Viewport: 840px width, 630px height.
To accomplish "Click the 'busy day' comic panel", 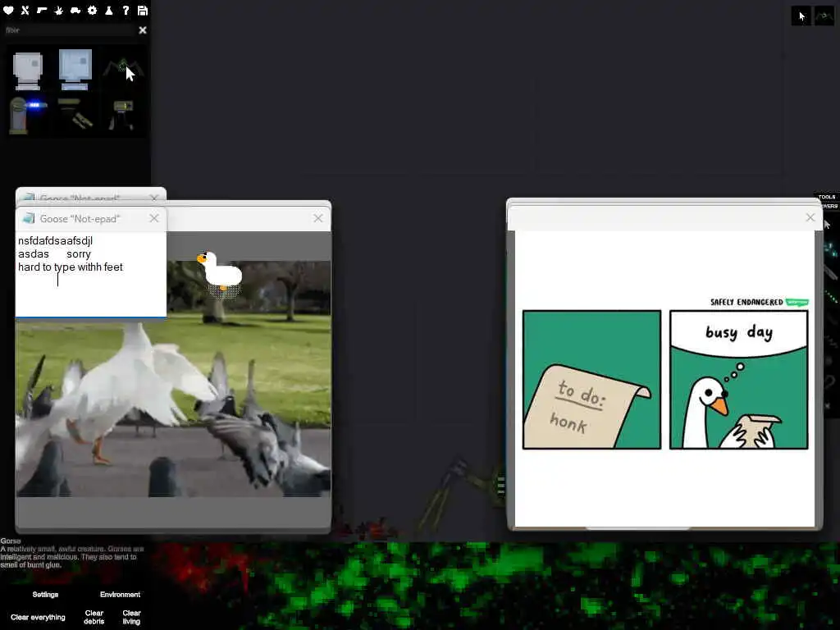I will [739, 379].
